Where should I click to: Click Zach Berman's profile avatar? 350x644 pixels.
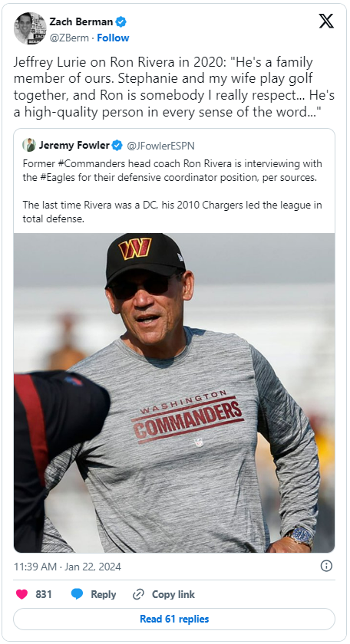pyautogui.click(x=30, y=28)
